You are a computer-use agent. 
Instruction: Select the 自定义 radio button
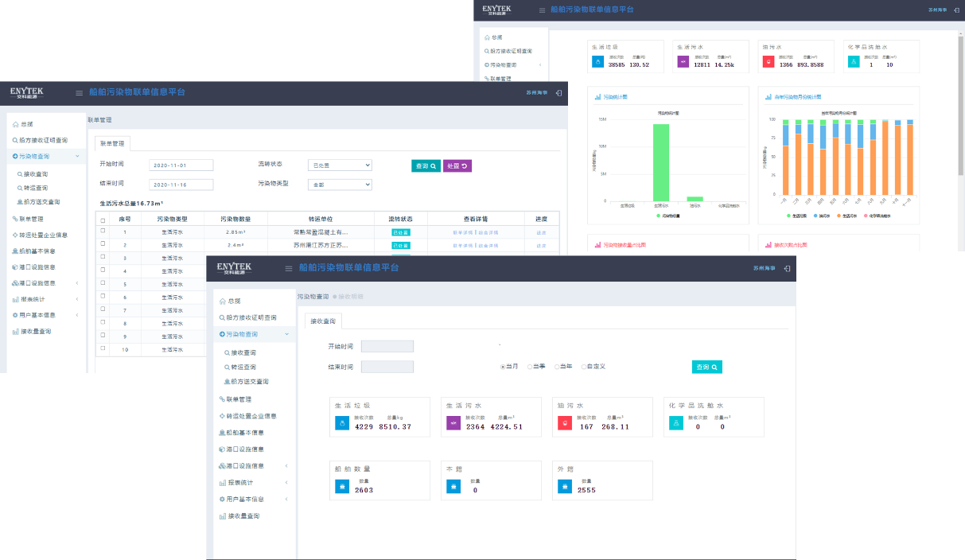(x=584, y=367)
